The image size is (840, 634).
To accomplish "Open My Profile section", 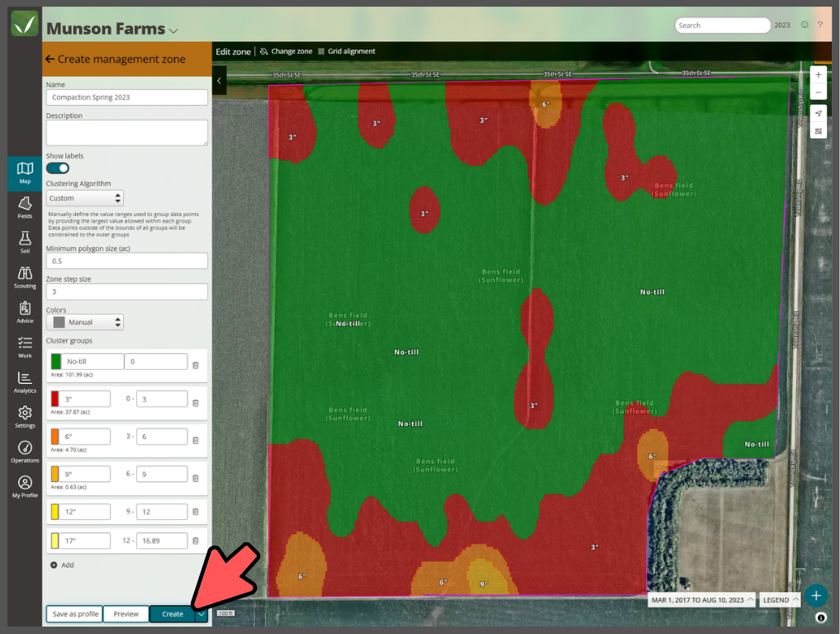I will 25,487.
